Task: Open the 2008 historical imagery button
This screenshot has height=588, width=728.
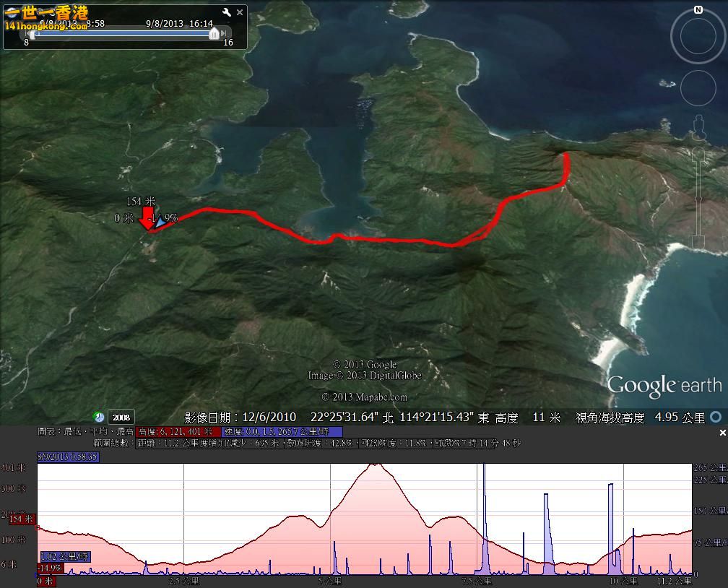Action: [121, 418]
